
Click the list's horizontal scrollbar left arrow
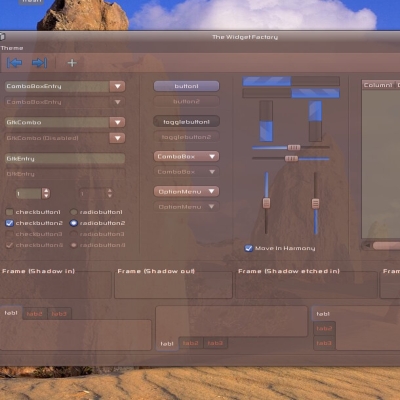pyautogui.click(x=367, y=246)
